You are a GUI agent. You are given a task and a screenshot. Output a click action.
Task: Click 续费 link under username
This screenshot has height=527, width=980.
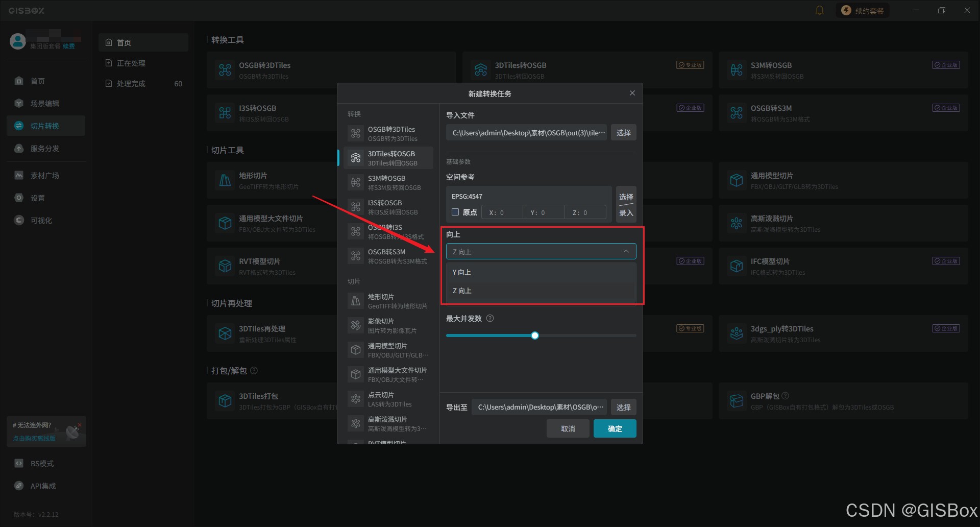click(69, 46)
